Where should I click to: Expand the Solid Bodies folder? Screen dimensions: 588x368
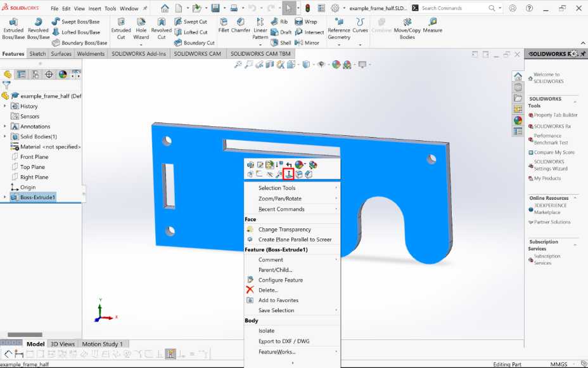click(5, 136)
